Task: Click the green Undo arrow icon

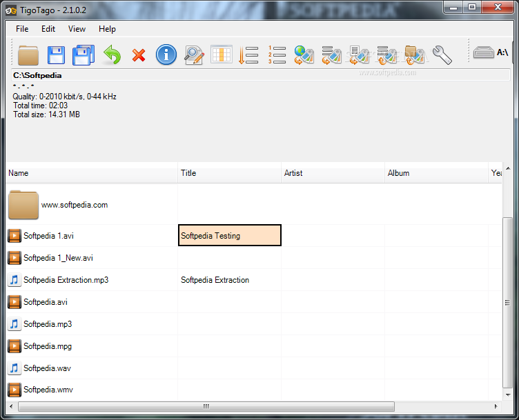Action: [112, 55]
